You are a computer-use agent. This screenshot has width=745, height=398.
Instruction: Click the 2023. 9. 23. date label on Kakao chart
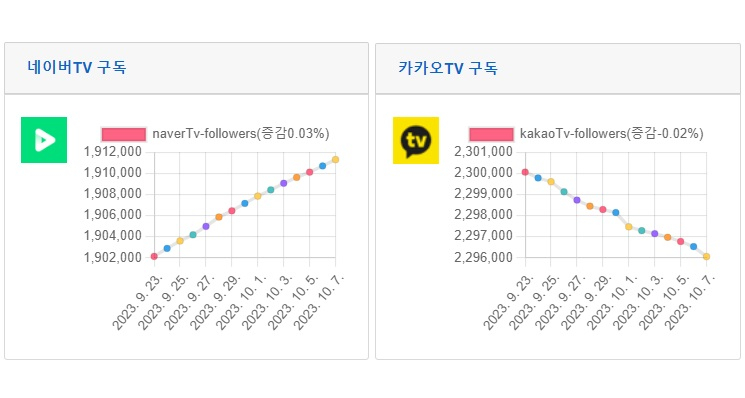click(x=508, y=303)
